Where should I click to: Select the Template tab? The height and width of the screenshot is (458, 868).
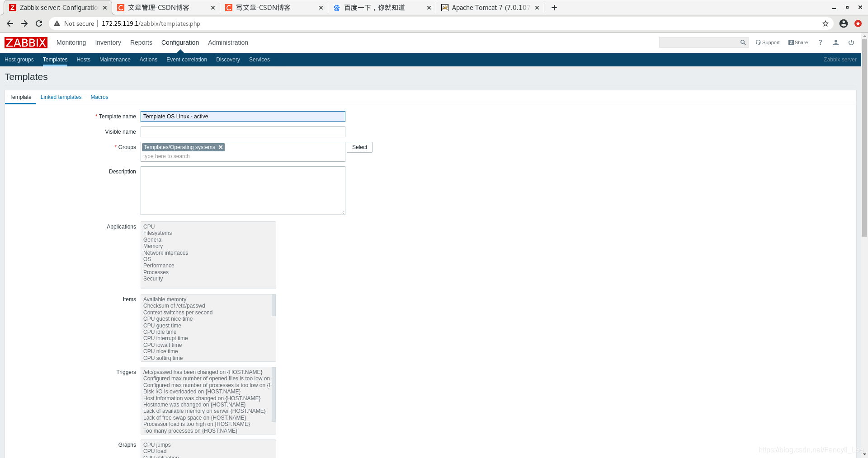[x=20, y=97]
